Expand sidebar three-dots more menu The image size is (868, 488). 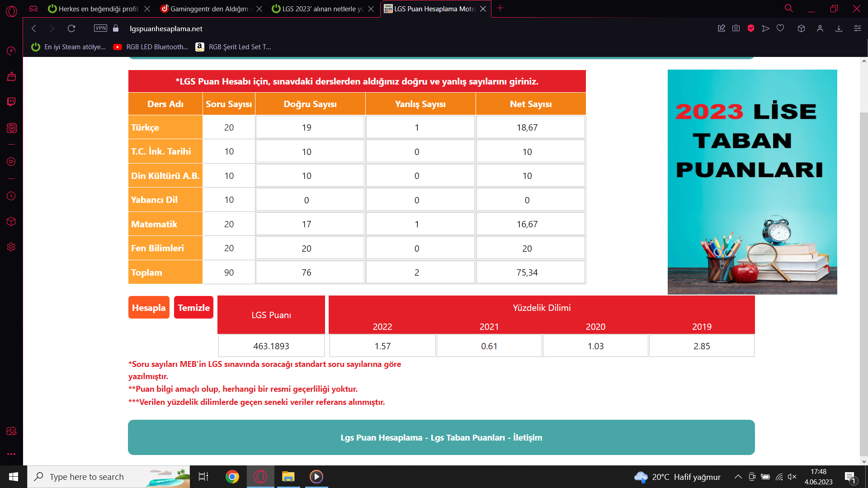coord(11,454)
